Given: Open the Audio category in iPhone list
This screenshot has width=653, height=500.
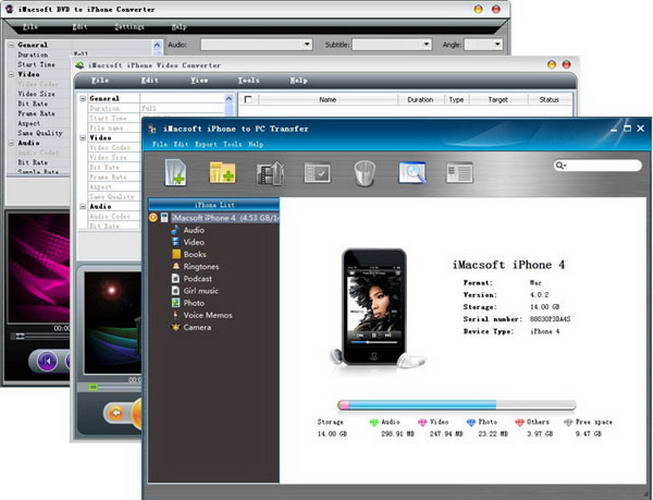Looking at the screenshot, I should pyautogui.click(x=194, y=230).
